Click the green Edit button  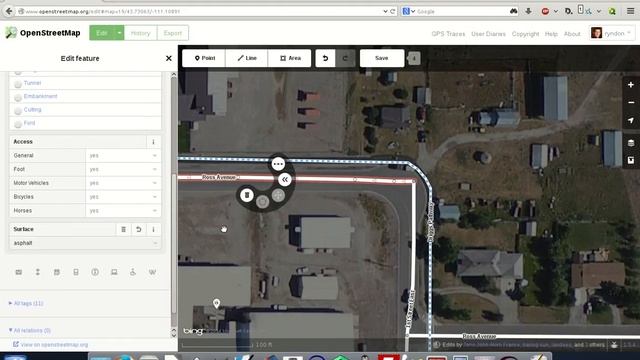tap(102, 33)
